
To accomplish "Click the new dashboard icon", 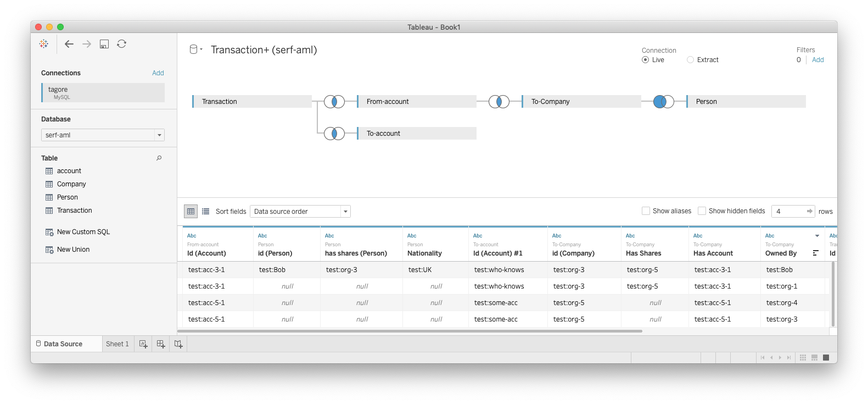I will coord(161,344).
